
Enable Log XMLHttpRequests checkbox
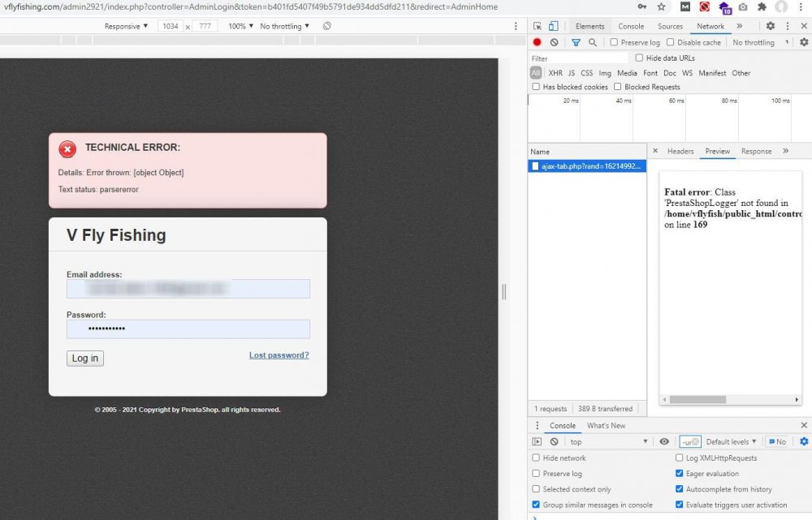(x=679, y=458)
